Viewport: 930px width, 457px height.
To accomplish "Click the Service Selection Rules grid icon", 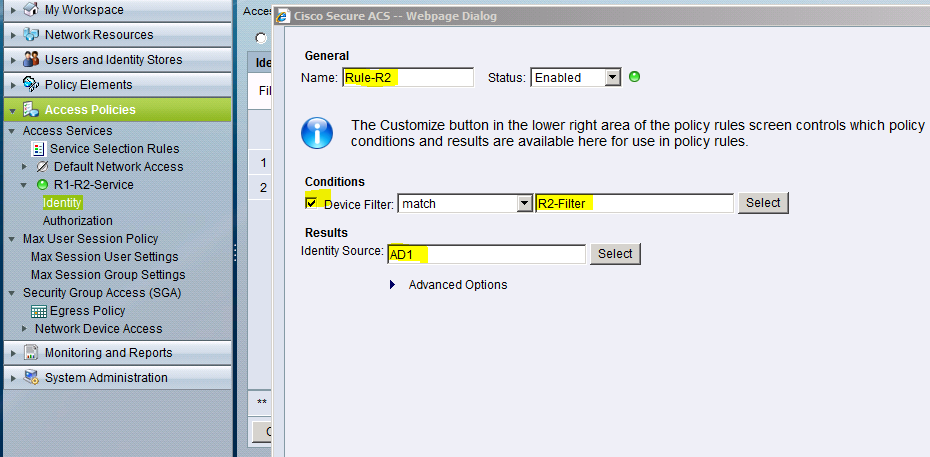I will [x=39, y=149].
